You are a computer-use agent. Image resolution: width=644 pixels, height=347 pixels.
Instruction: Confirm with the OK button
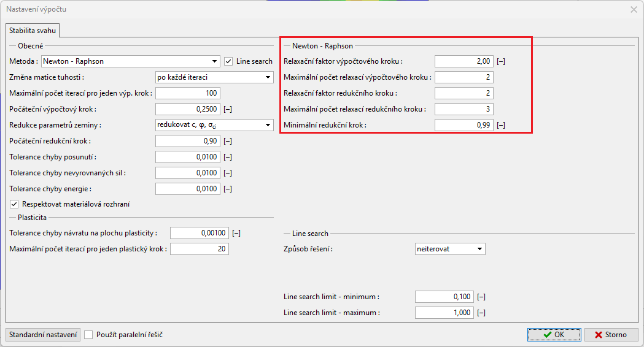pos(554,335)
